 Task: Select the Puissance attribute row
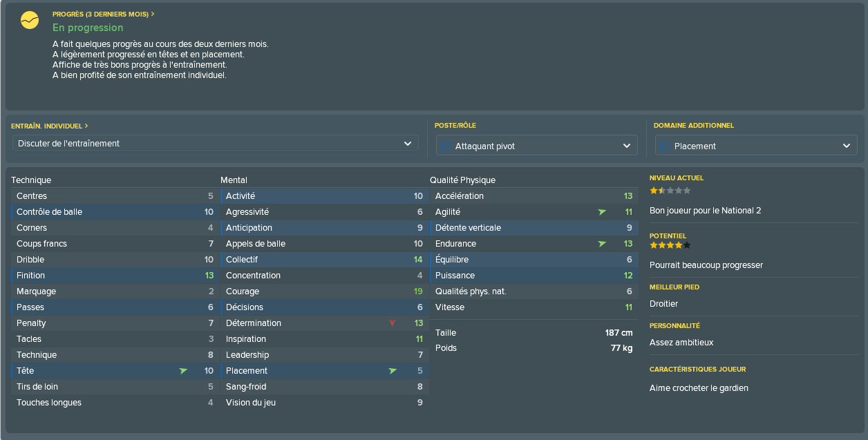click(x=534, y=276)
